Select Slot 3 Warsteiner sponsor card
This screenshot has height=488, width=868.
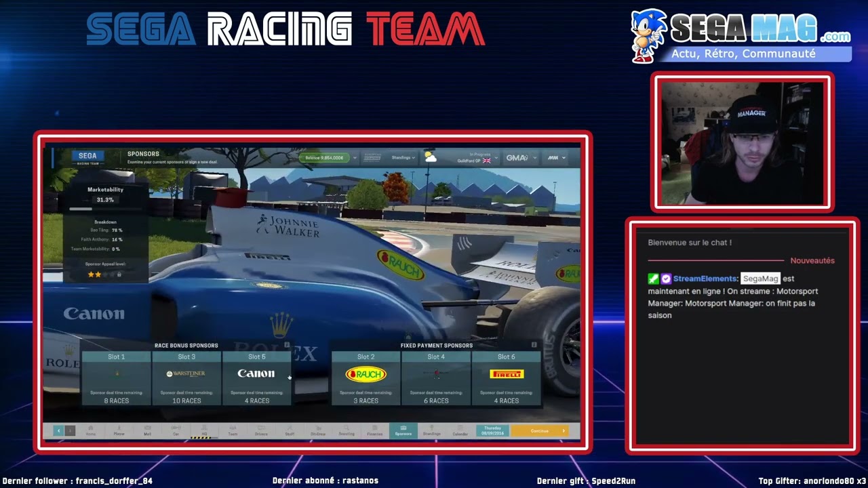tap(186, 378)
